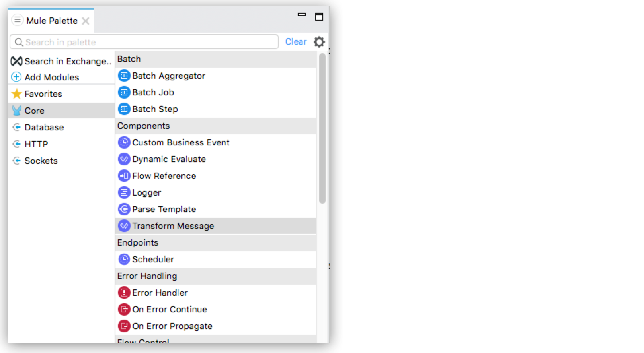Click the Error Handler red icon
This screenshot has height=353, width=644.
click(124, 293)
